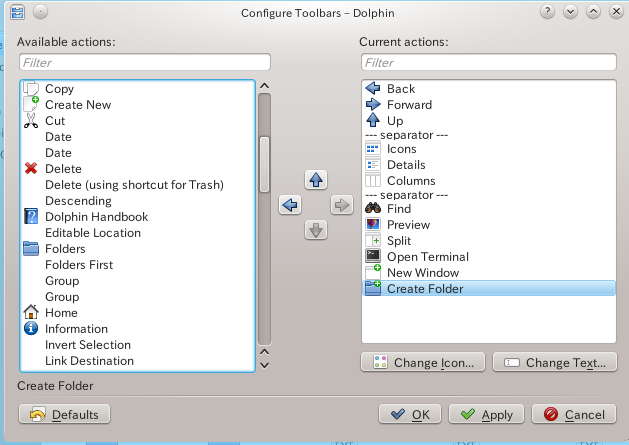Viewport: 629px width, 445px height.
Task: Click the scrollbar's top up arrow
Action: [264, 86]
